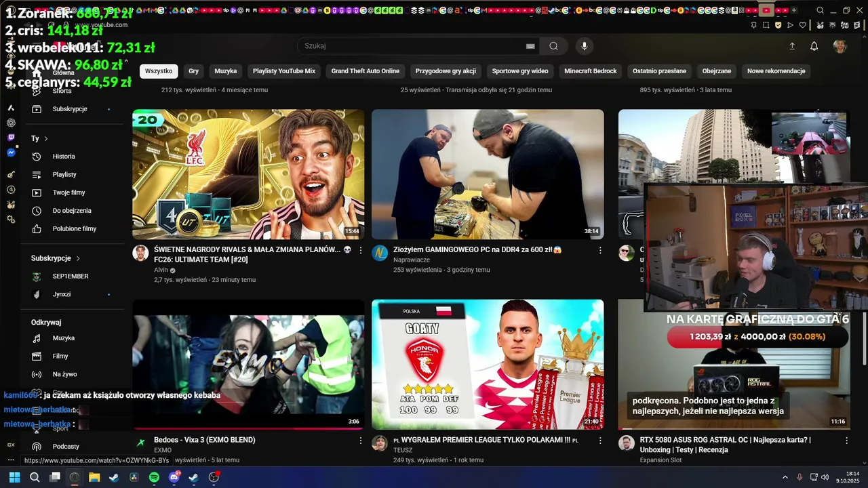Open more options for the Naprawiacze PC video
868x488 pixels.
[600, 250]
